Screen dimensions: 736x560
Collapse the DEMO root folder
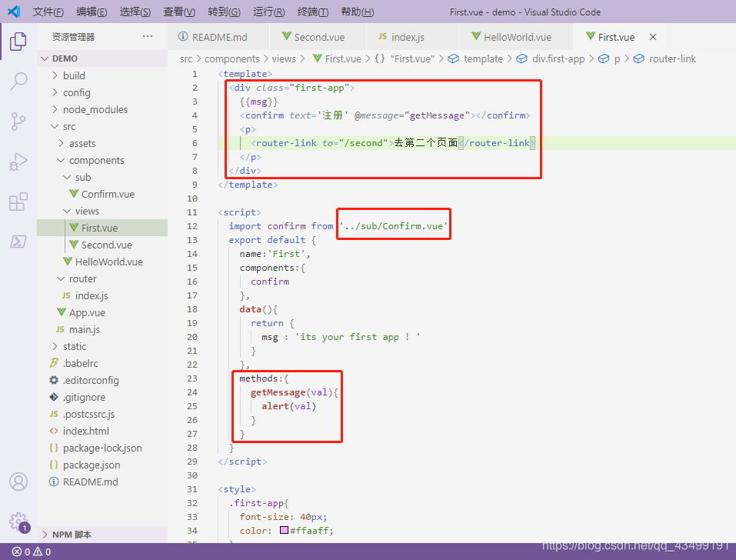(x=102, y=58)
